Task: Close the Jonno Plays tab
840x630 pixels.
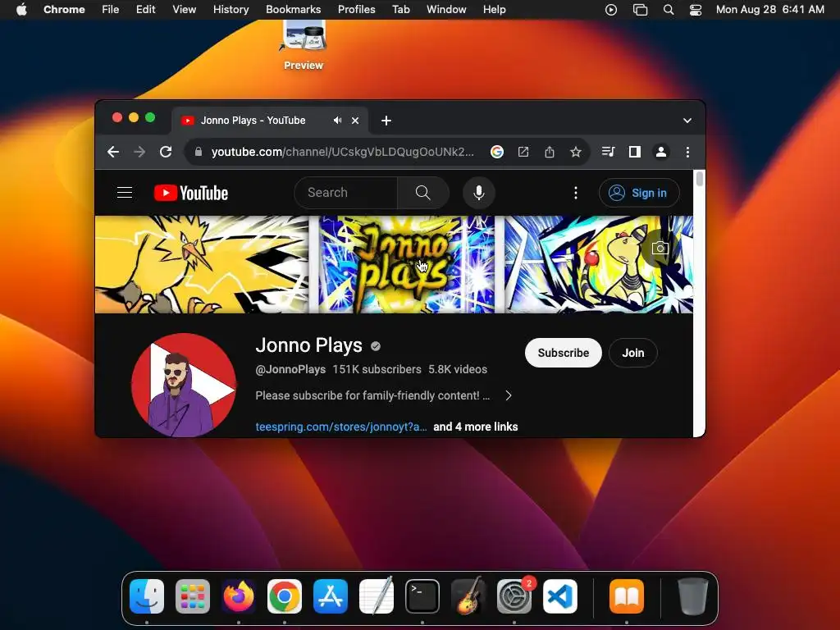Action: (x=355, y=121)
